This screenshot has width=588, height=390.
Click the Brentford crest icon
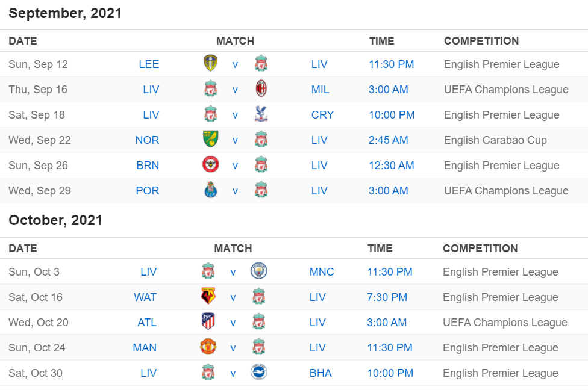pyautogui.click(x=210, y=164)
